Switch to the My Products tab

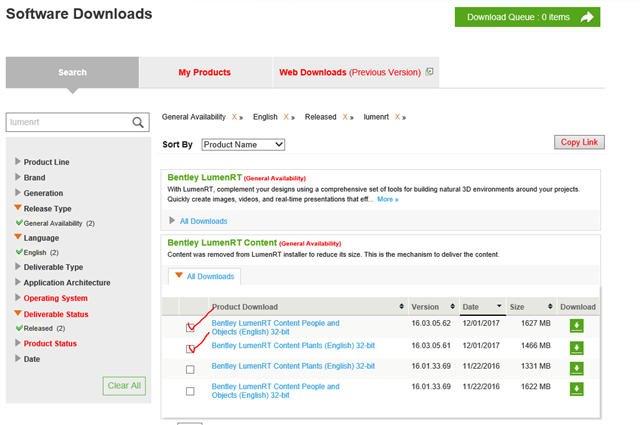click(x=204, y=72)
